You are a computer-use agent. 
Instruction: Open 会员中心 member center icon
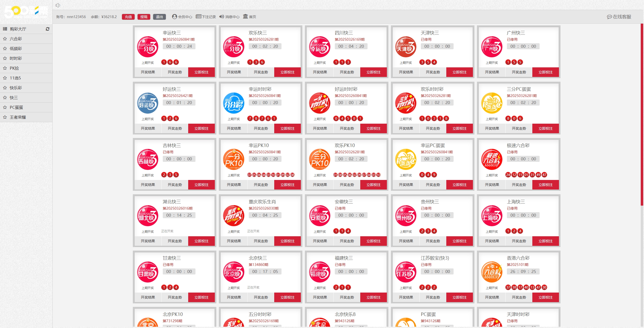coord(174,17)
